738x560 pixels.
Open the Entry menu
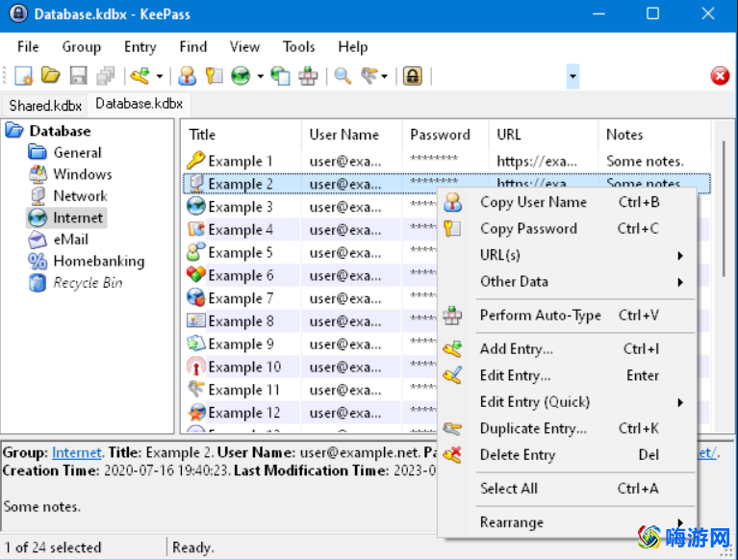(140, 46)
